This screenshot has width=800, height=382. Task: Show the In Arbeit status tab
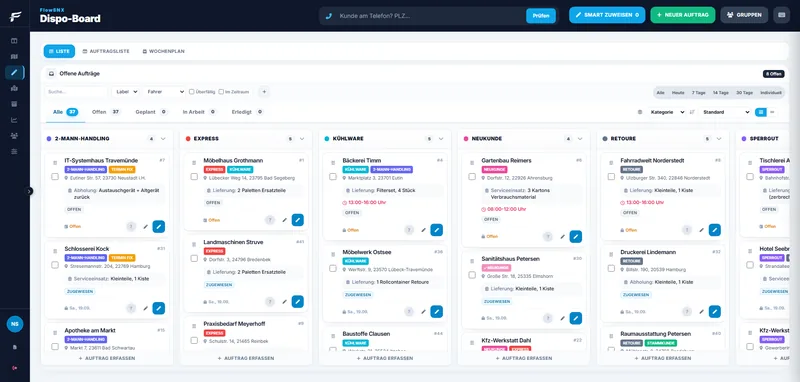point(199,112)
